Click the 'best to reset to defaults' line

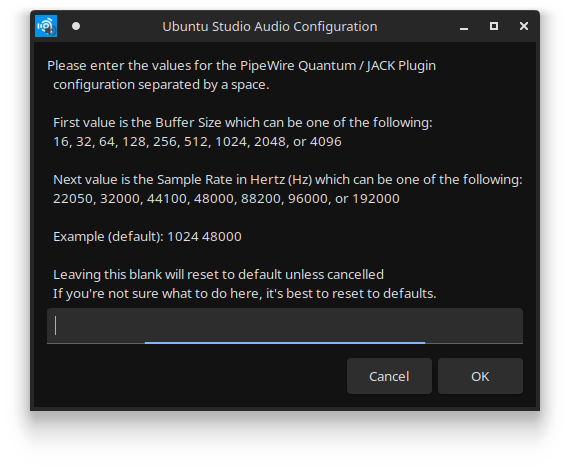tap(245, 293)
